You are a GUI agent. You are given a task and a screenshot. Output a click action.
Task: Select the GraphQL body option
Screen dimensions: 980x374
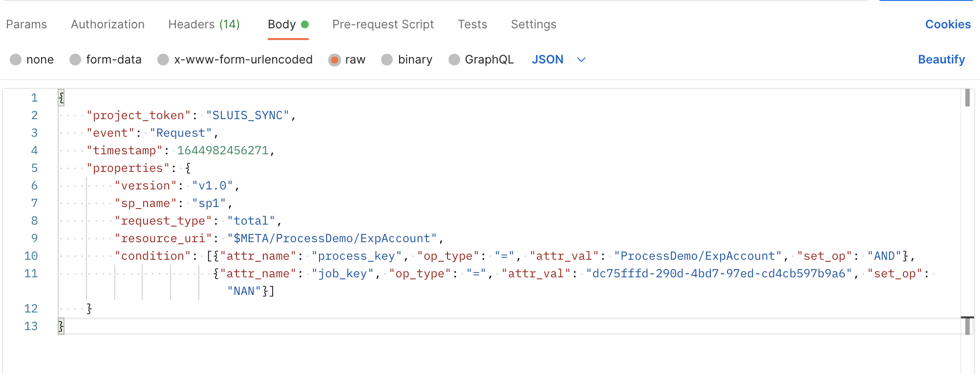coord(481,60)
